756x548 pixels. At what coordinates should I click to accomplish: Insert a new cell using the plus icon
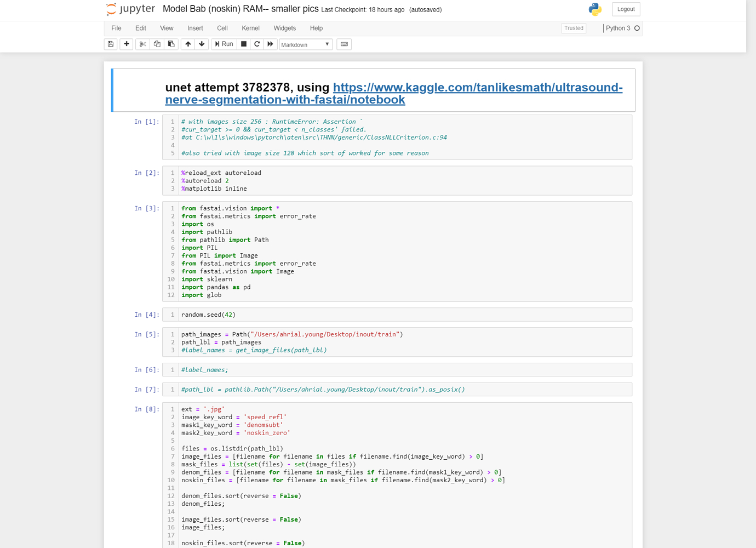click(x=126, y=44)
